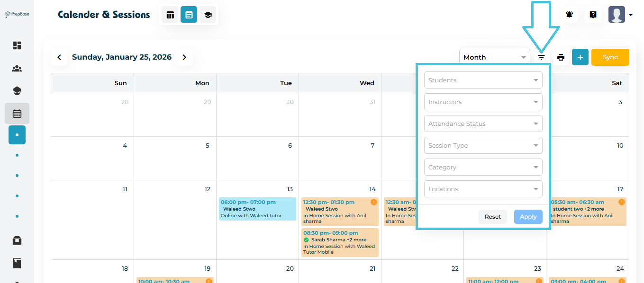This screenshot has height=283, width=644.
Task: Click the dashboard icon in sidebar
Action: tap(17, 45)
